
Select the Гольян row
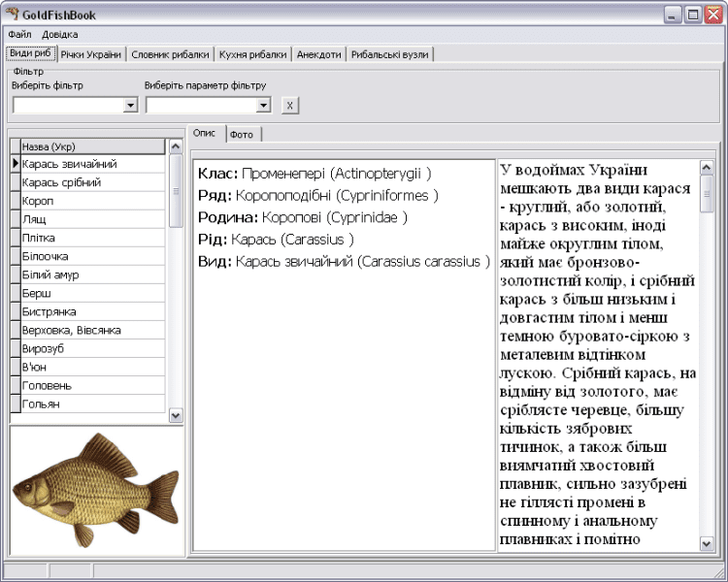(x=93, y=404)
